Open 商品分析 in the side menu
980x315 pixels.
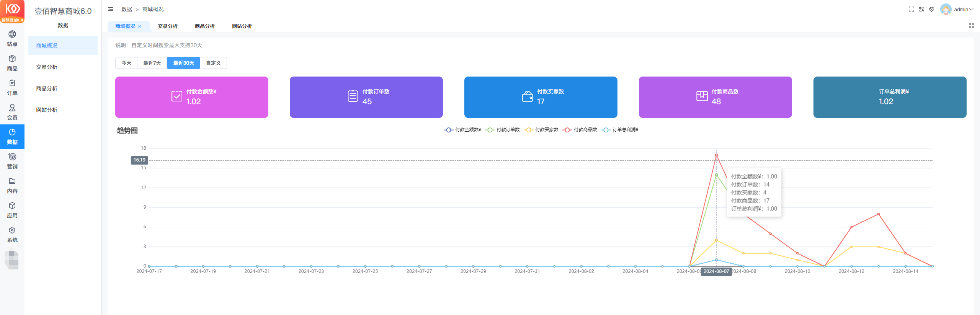[63, 88]
